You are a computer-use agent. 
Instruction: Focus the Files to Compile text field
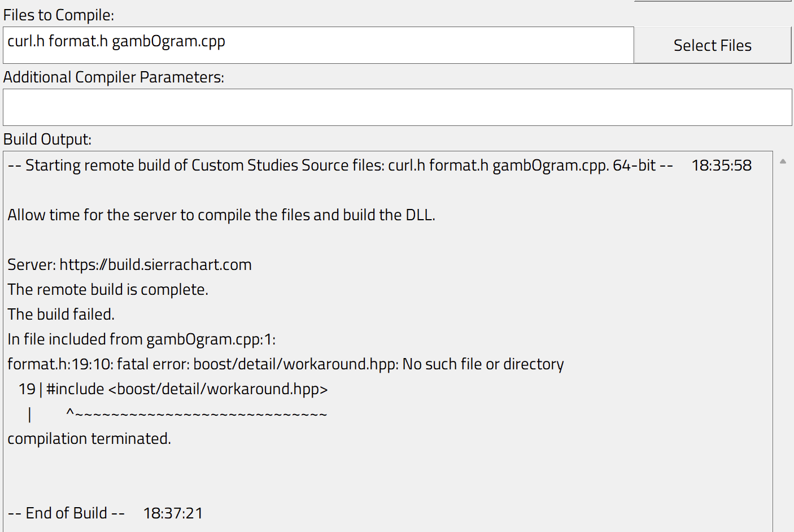pyautogui.click(x=429, y=45)
